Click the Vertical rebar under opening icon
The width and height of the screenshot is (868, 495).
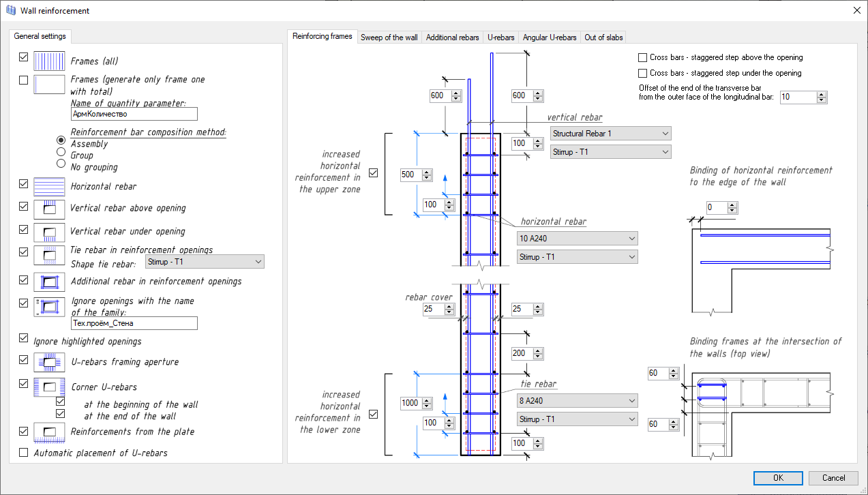(50, 232)
